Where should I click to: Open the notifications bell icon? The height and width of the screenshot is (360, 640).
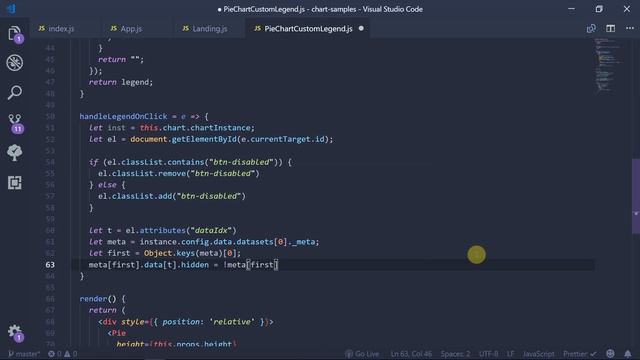click(x=628, y=354)
